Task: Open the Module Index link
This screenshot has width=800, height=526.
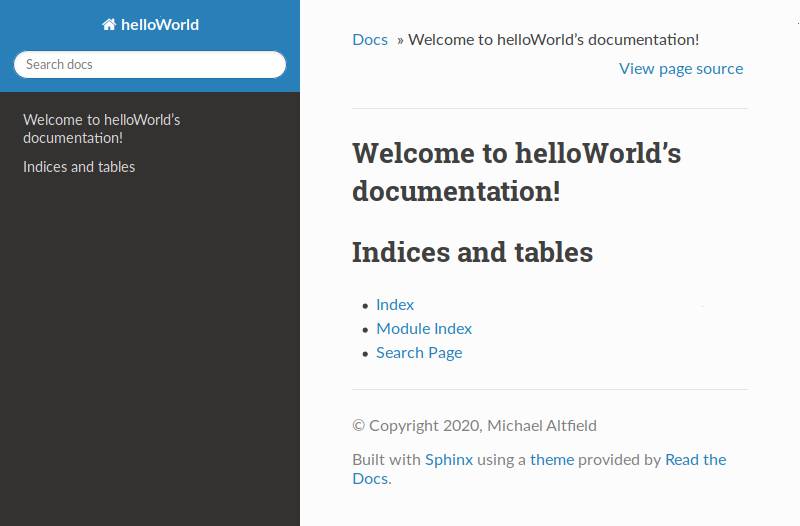Action: point(424,329)
